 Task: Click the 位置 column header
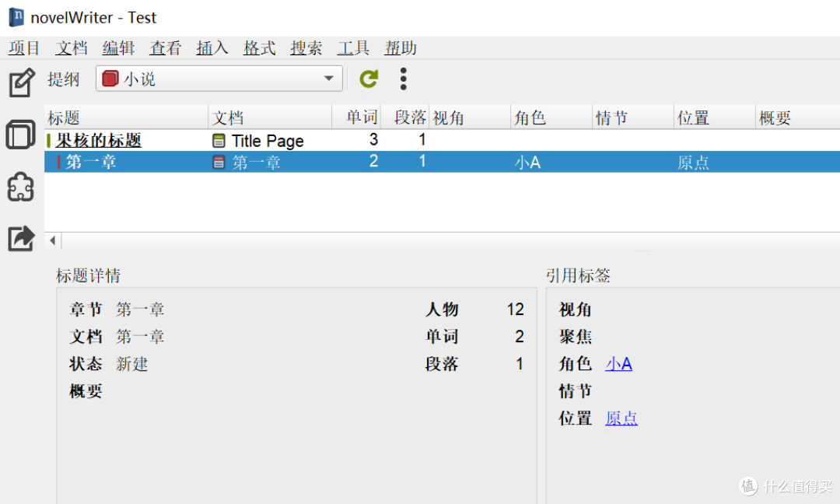pos(714,117)
